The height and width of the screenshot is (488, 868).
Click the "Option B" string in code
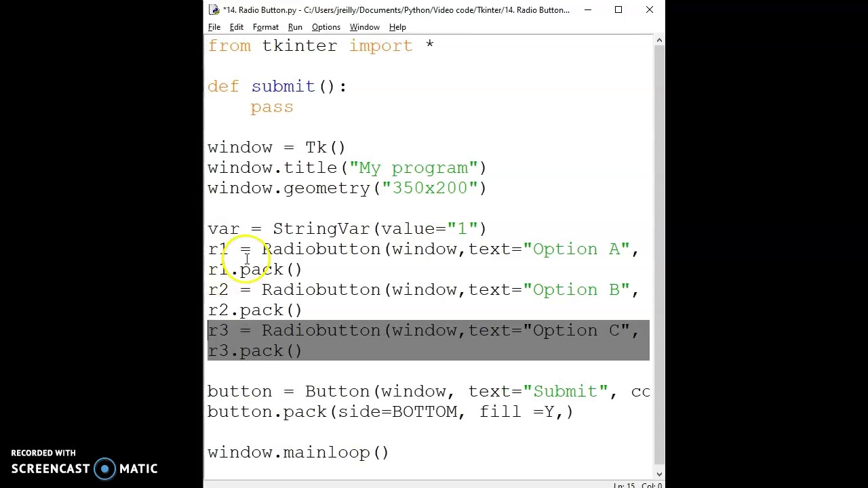pyautogui.click(x=576, y=290)
